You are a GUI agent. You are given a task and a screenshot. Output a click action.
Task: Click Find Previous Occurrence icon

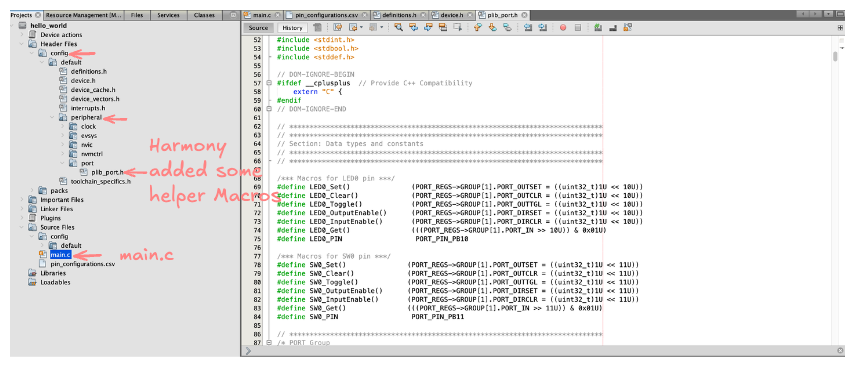(x=413, y=27)
